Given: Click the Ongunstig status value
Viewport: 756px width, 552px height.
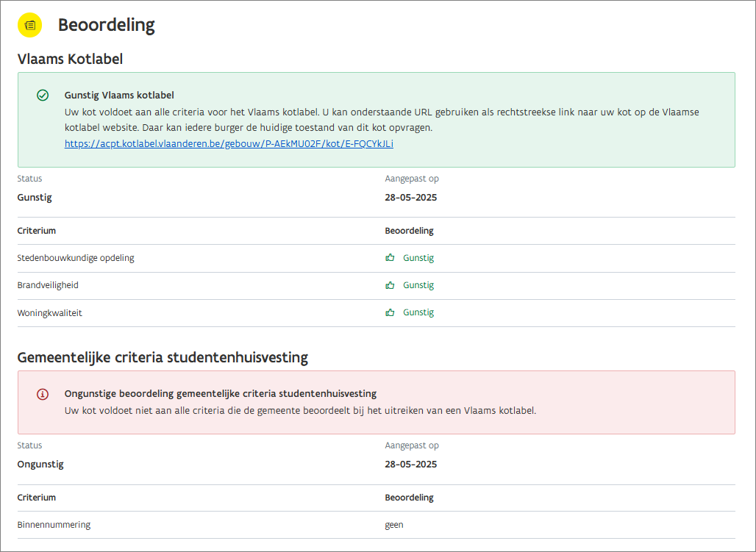Looking at the screenshot, I should tap(40, 465).
